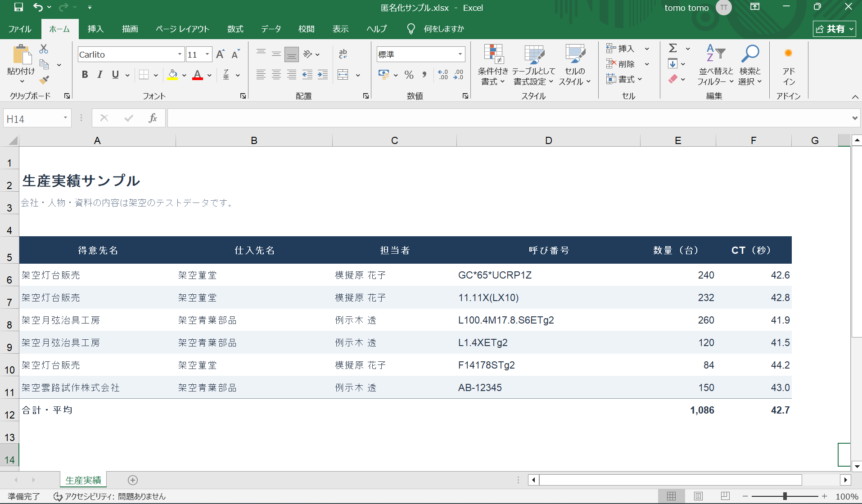The height and width of the screenshot is (504, 862).
Task: Click 検索と選択 button
Action: (750, 65)
